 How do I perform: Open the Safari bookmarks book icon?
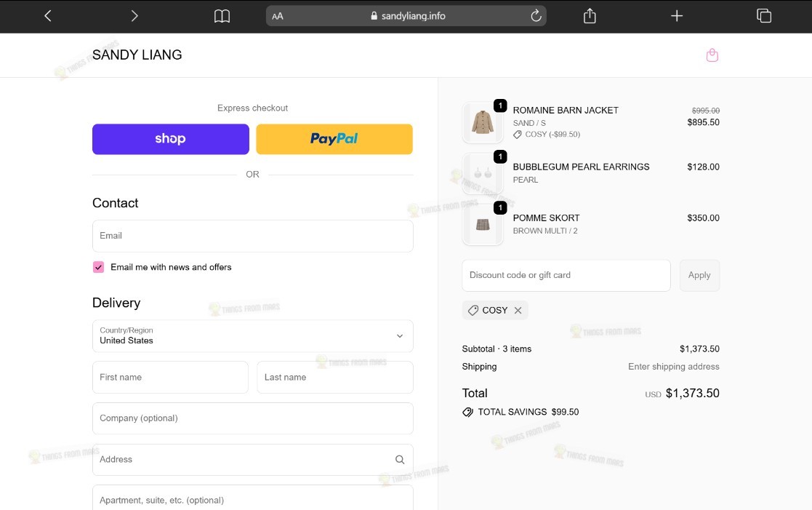click(222, 16)
